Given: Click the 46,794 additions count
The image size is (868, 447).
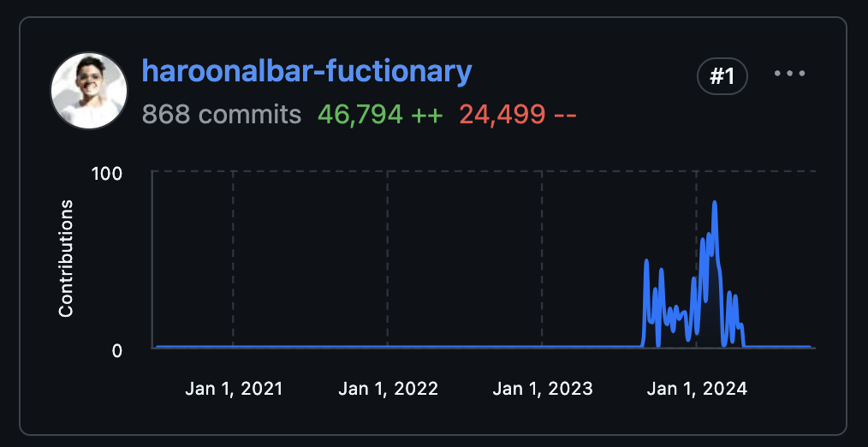Looking at the screenshot, I should coord(360,114).
